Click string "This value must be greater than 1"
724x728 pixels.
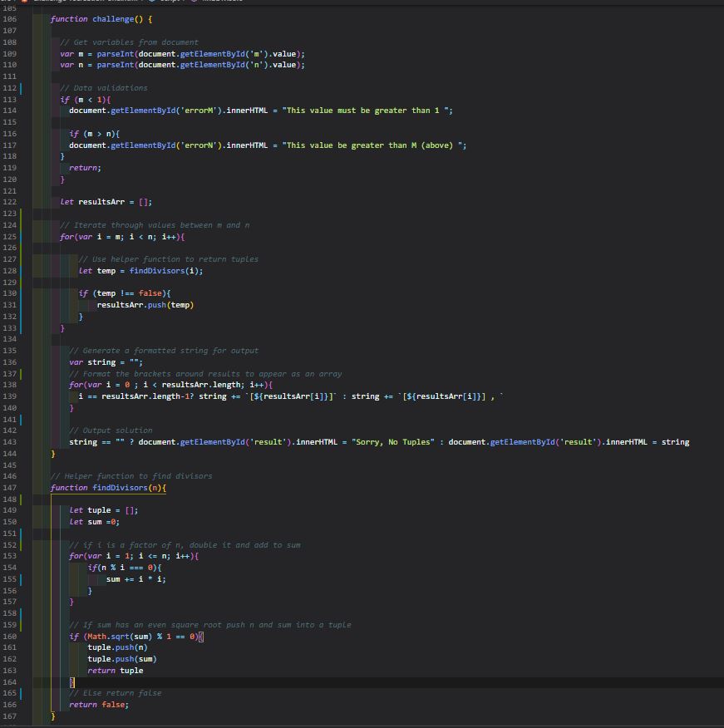(365, 111)
